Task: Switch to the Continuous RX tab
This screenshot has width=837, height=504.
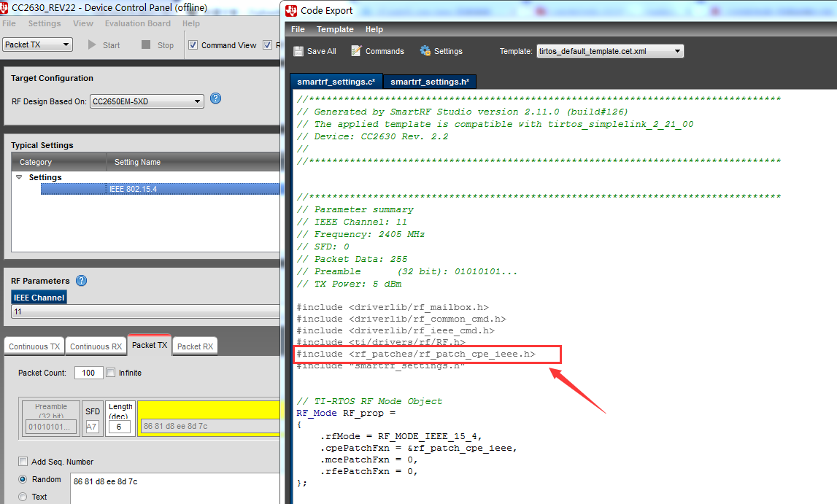Action: pos(96,346)
